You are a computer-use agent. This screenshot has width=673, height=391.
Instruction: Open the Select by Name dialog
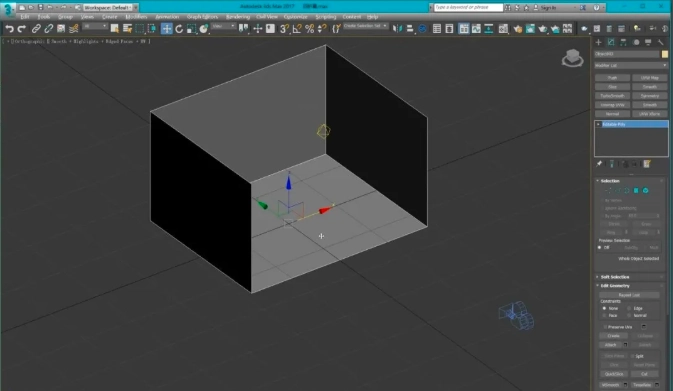(127, 29)
